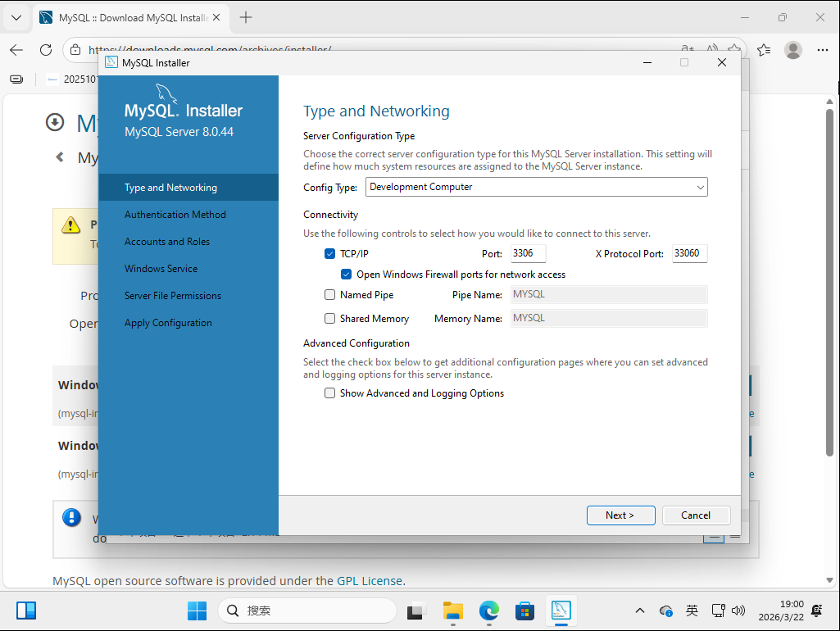Click the GPL License link
The image size is (840, 631).
tap(369, 581)
